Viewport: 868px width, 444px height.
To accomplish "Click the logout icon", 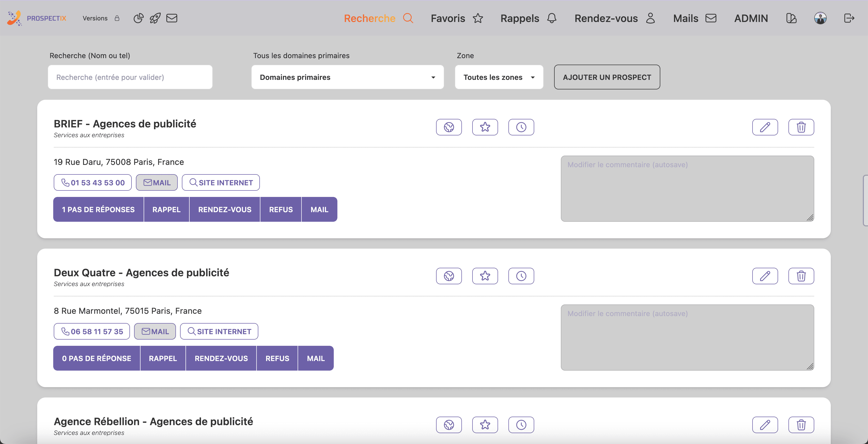I will [x=849, y=18].
